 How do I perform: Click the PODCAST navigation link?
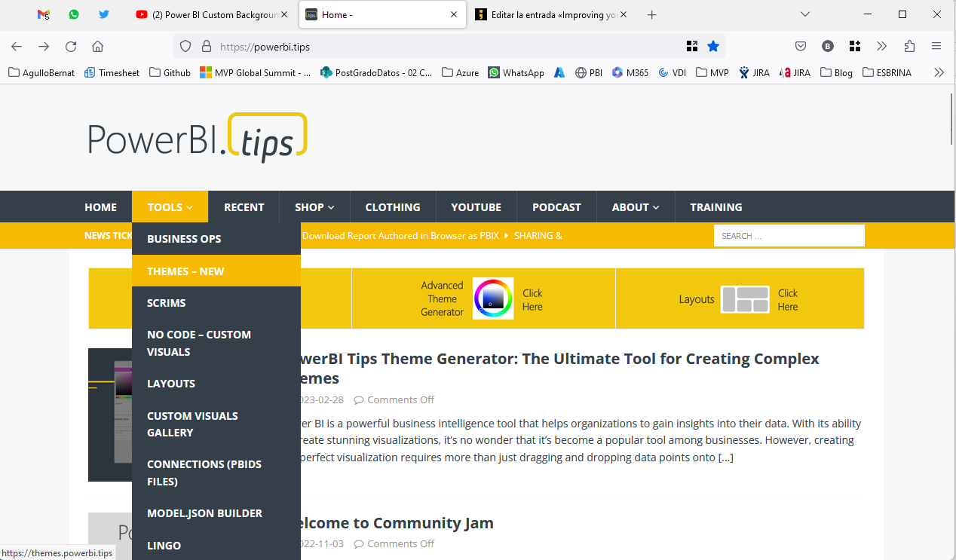(x=556, y=207)
